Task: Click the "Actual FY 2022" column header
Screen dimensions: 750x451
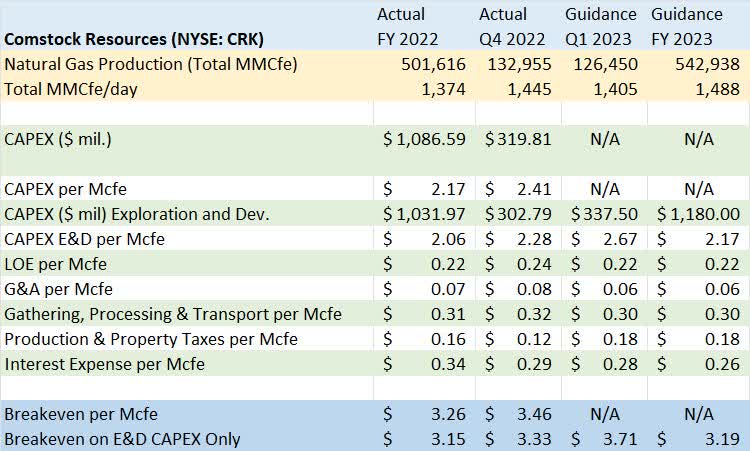Action: click(408, 26)
